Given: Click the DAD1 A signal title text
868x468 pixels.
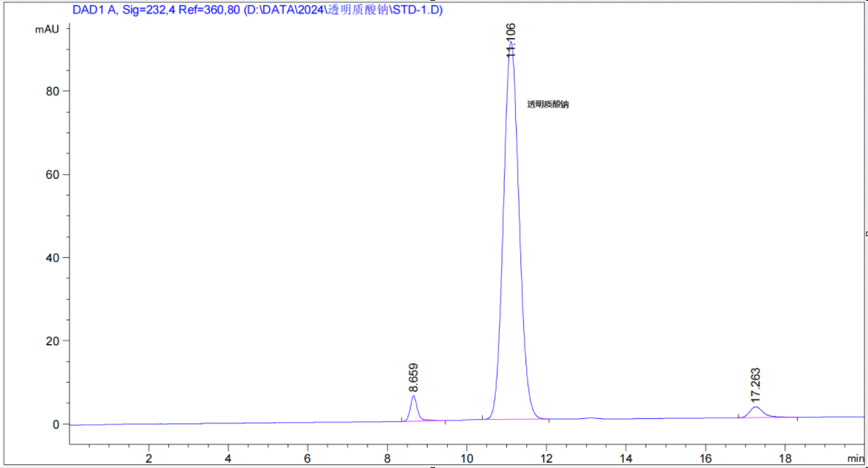Looking at the screenshot, I should pyautogui.click(x=257, y=10).
